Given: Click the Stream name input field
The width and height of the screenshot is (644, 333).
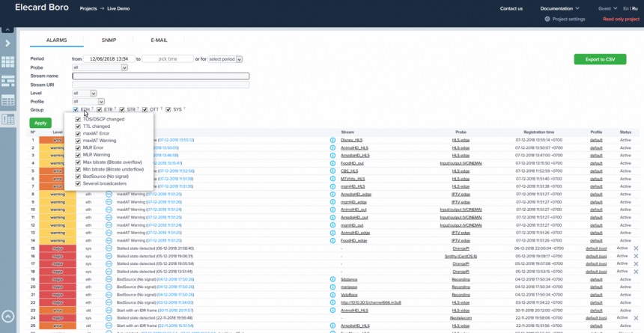Looking at the screenshot, I should tap(160, 76).
